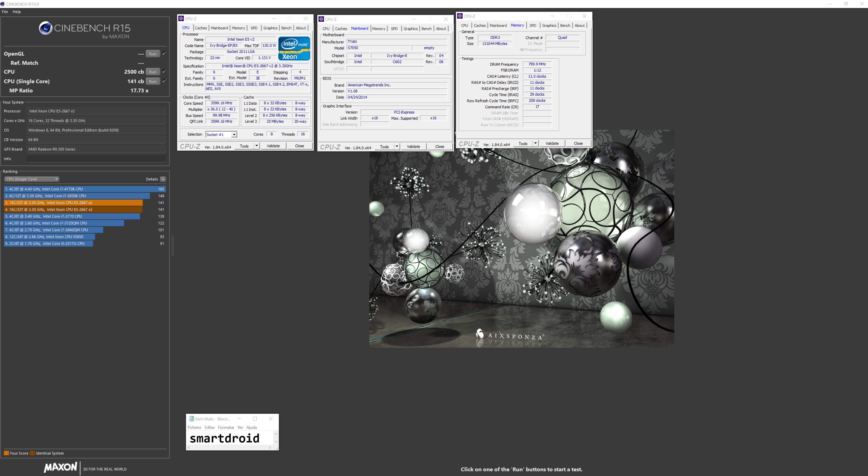The height and width of the screenshot is (476, 868).
Task: Click the Details arrow icon in Ranking
Action: pyautogui.click(x=163, y=179)
